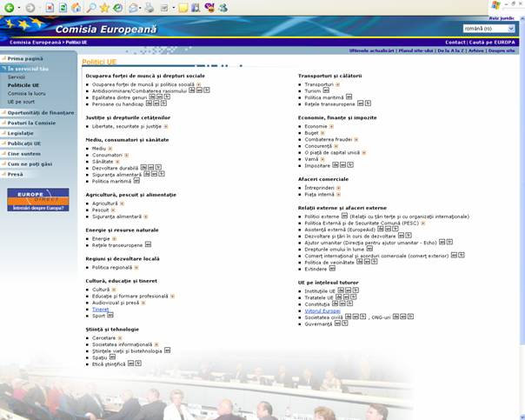Open the 'fr' version of Egalitatea dintre genuri
The width and height of the screenshot is (525, 420).
pyautogui.click(x=167, y=97)
